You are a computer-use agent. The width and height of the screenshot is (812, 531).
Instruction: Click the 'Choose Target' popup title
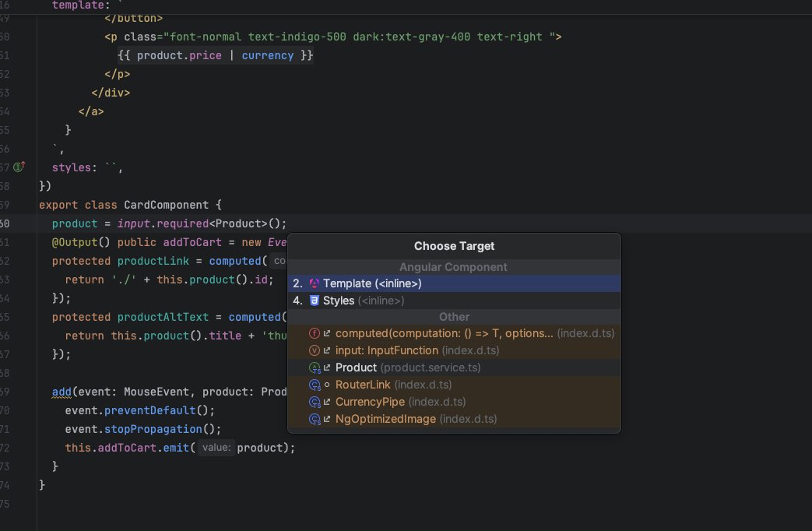[x=454, y=246]
